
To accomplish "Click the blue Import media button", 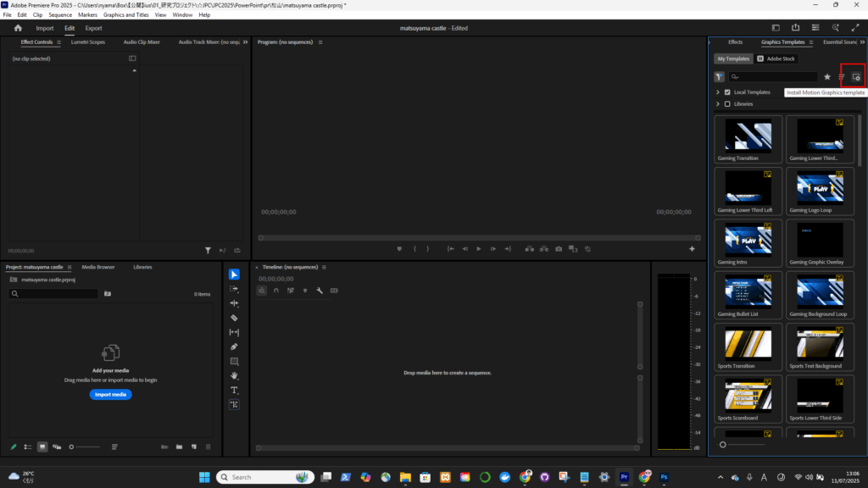I will coord(110,395).
